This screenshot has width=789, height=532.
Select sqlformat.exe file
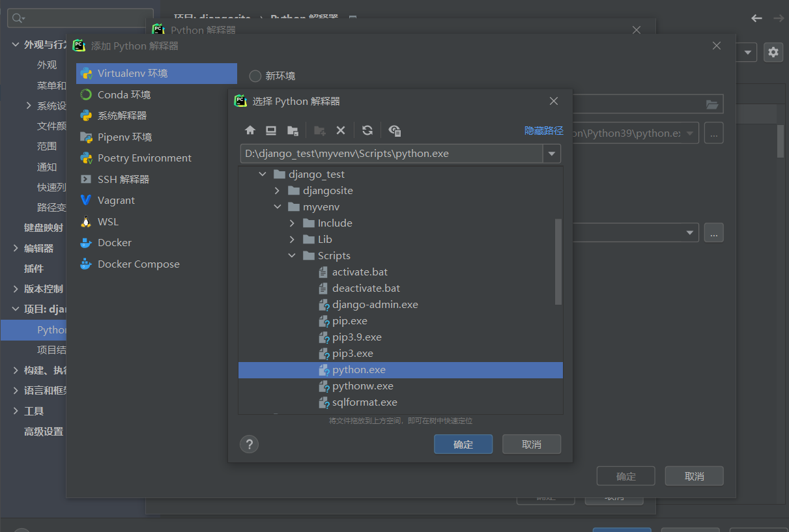364,402
